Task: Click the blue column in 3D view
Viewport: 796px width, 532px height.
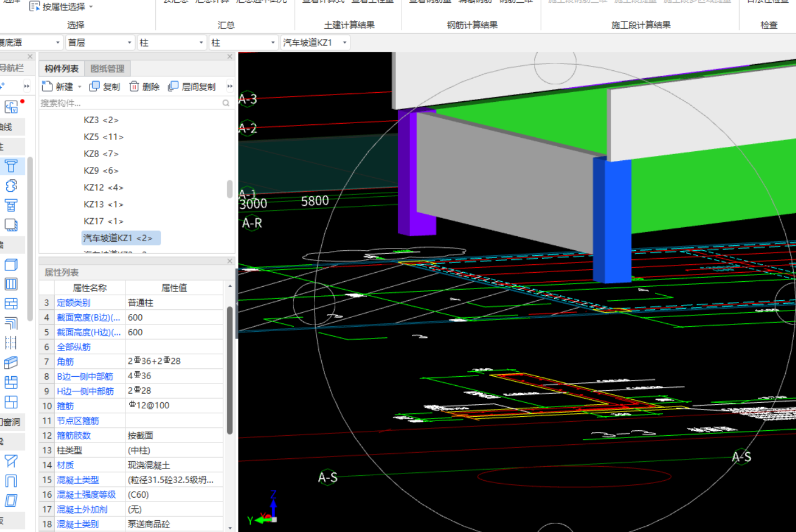Action: point(612,220)
